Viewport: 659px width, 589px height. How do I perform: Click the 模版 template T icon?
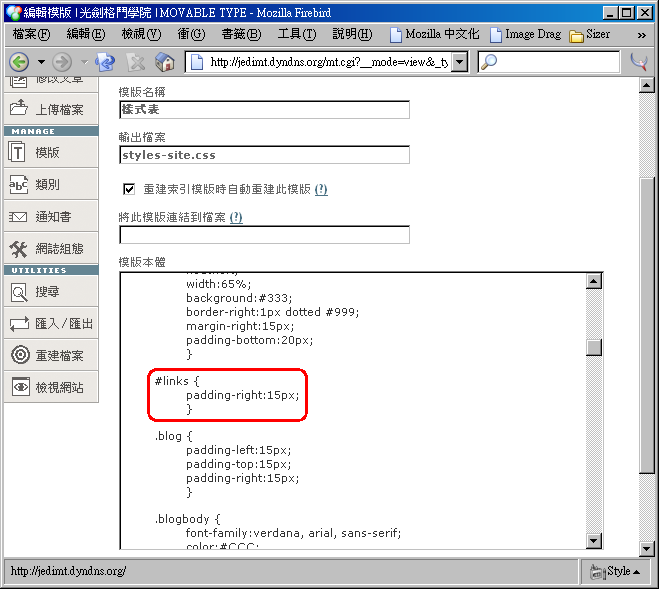(x=17, y=152)
